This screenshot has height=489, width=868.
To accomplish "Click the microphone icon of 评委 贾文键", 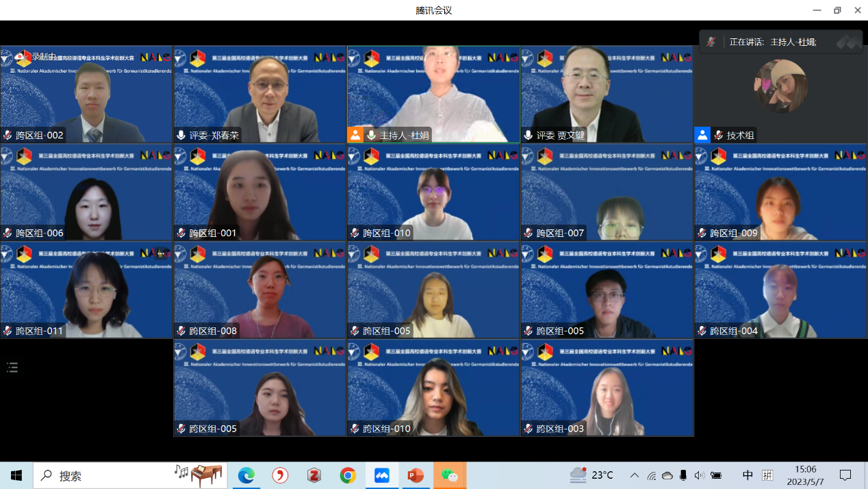I will click(528, 136).
